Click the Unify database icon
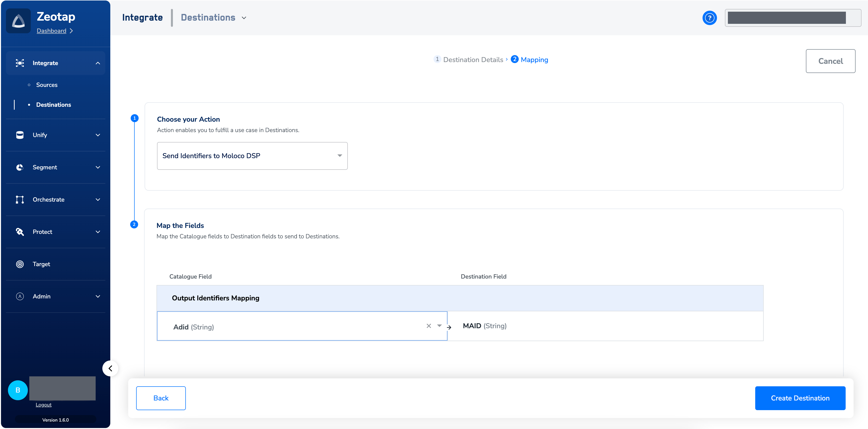The height and width of the screenshot is (429, 868). click(20, 135)
